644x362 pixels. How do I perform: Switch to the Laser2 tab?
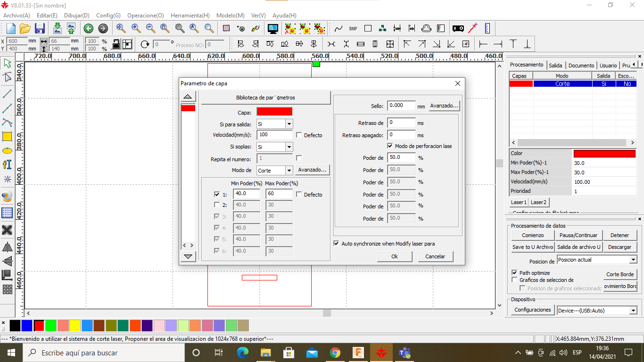[x=538, y=202]
